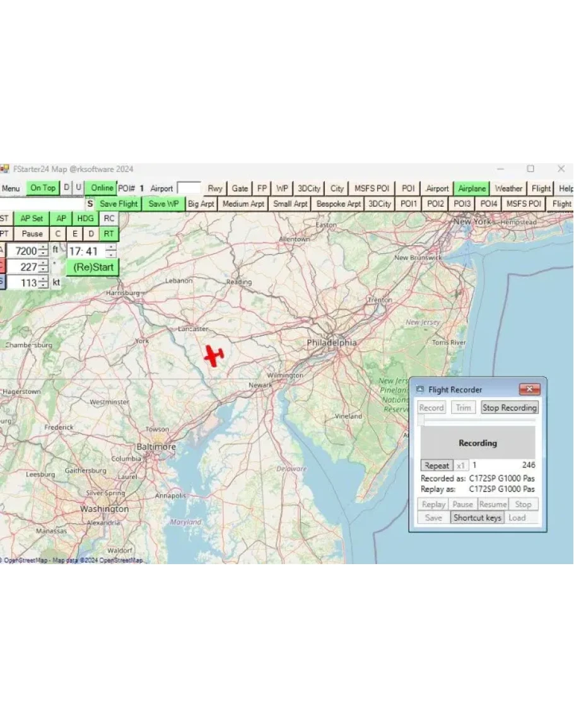Enable Repeat in Flight Recorder

click(x=436, y=466)
